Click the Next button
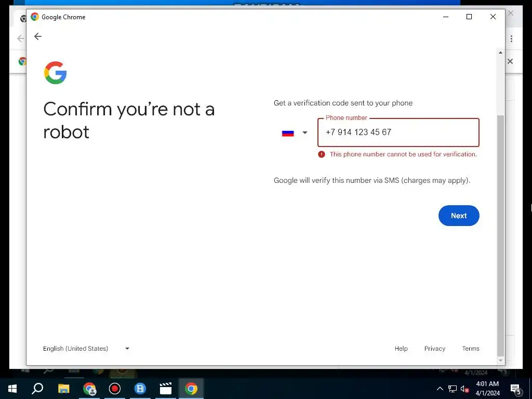The image size is (532, 399). 459,216
